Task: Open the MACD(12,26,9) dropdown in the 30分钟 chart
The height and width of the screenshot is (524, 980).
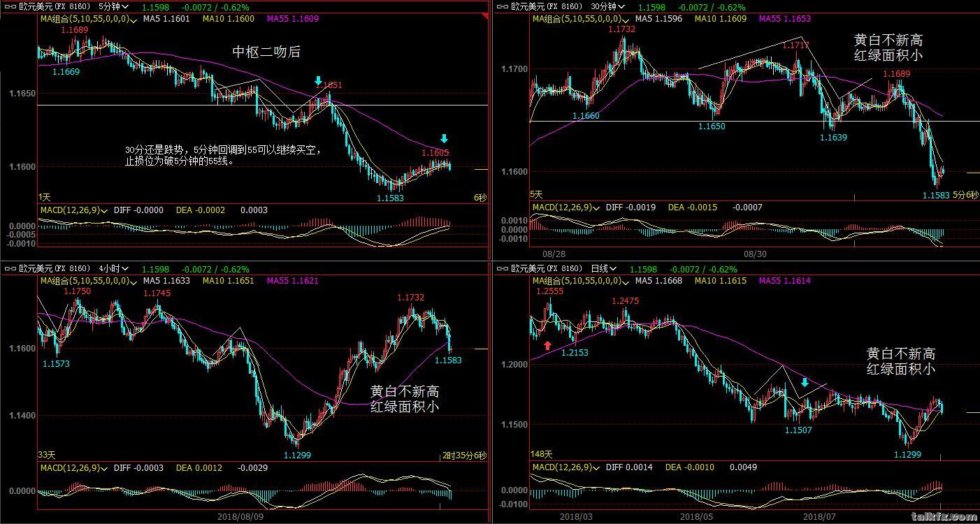Action: pyautogui.click(x=596, y=208)
